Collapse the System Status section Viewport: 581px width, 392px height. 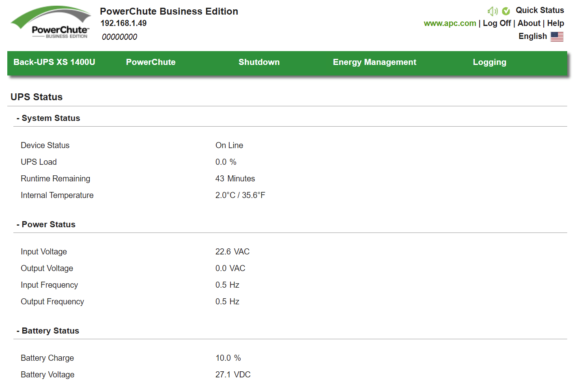[x=48, y=118]
